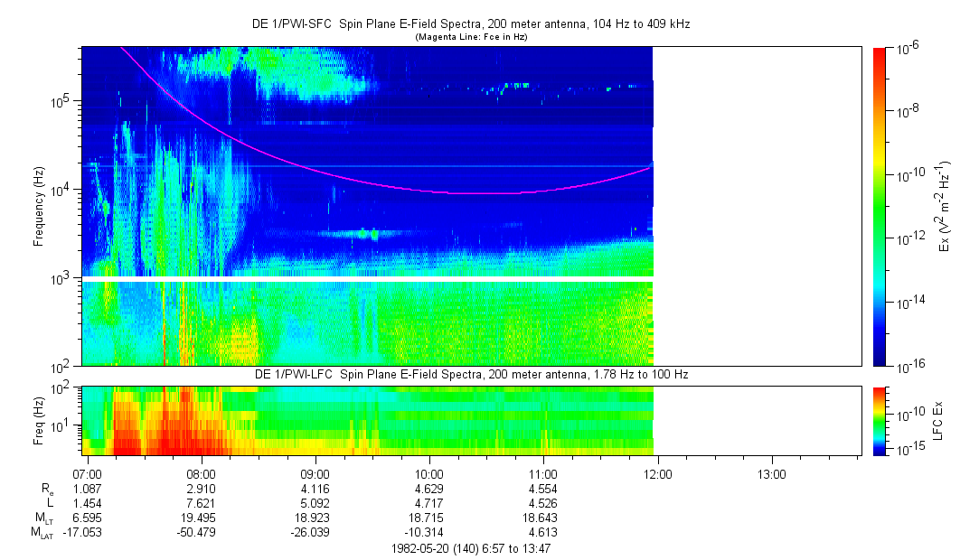
Task: Click the DE 1/PWI-SFC plot title
Action: point(470,24)
